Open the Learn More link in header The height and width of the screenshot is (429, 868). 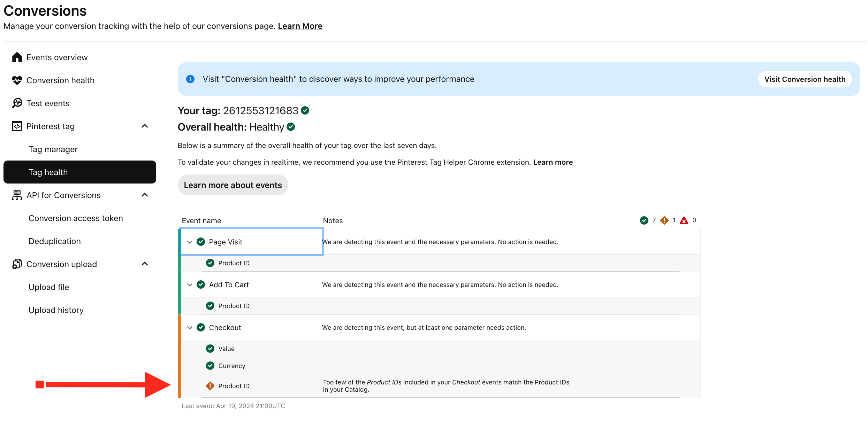click(x=300, y=26)
